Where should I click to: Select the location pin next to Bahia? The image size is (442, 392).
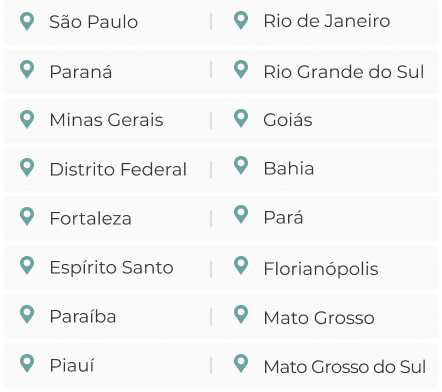pyautogui.click(x=241, y=166)
